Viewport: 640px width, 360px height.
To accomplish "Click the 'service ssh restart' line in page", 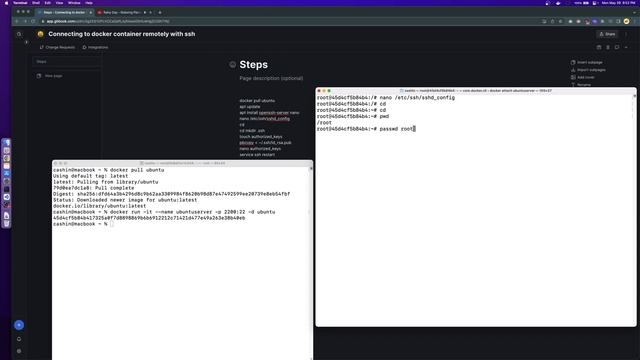I will click(257, 155).
